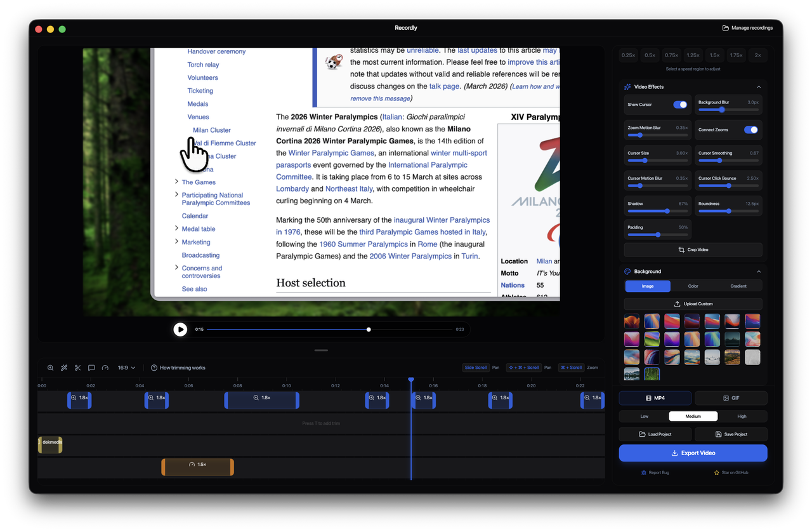The width and height of the screenshot is (812, 532).
Task: Star the project on GitHub
Action: 731,472
